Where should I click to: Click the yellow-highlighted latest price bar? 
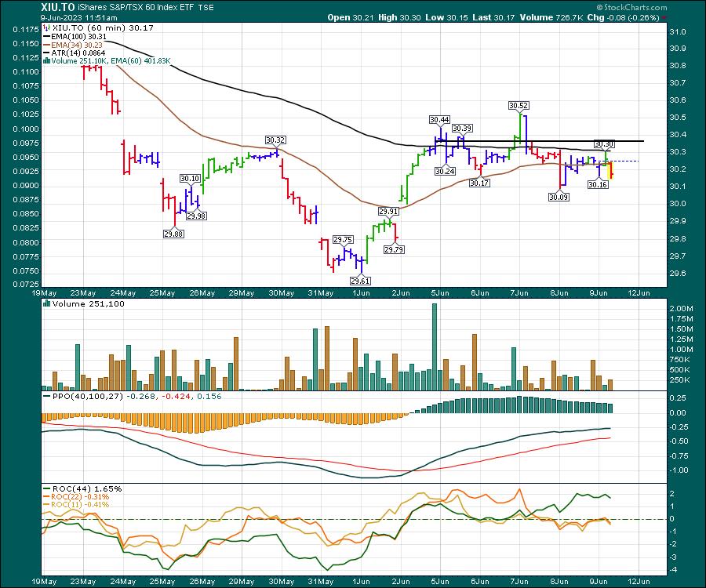click(x=610, y=171)
